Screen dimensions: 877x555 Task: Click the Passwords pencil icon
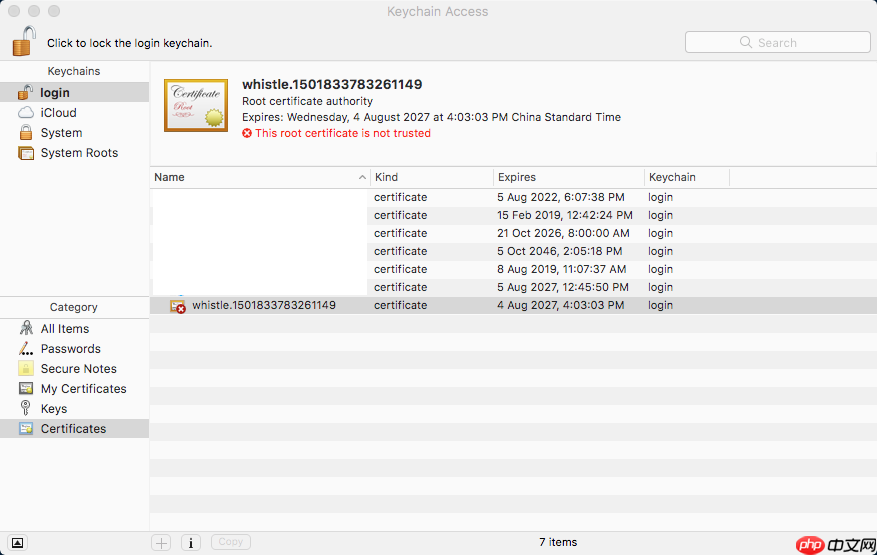(x=26, y=349)
